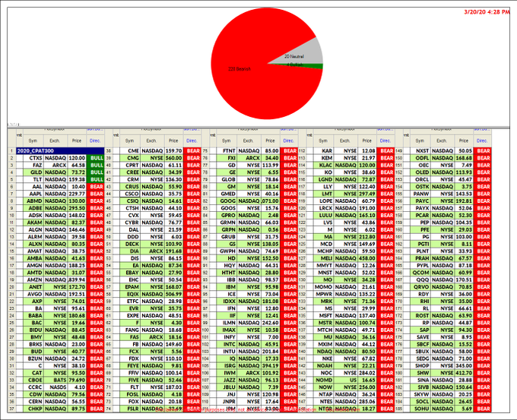Image resolution: width=517 pixels, height=420 pixels.
Task: Click the outlined CSCO symbol cell
Action: [130, 194]
